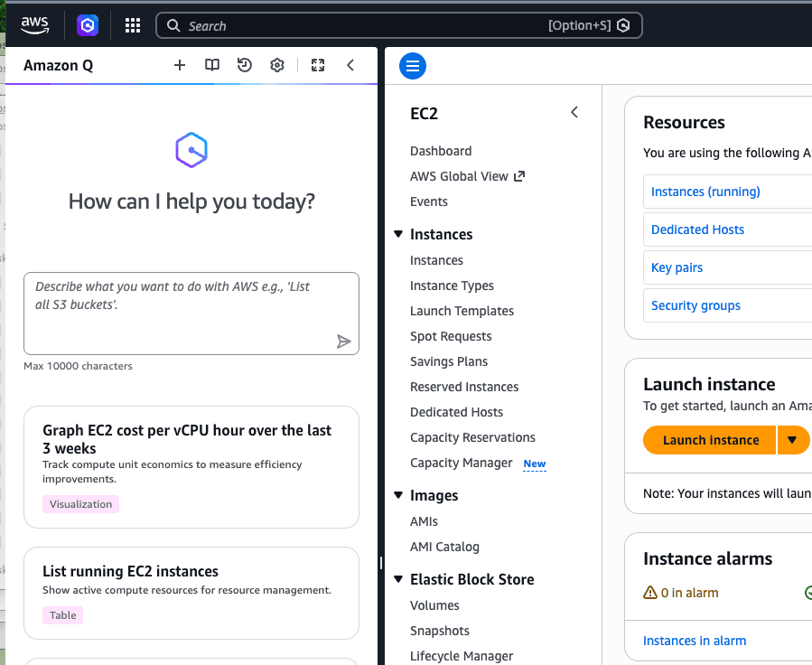
Task: Open Lifecycle Manager
Action: click(462, 656)
